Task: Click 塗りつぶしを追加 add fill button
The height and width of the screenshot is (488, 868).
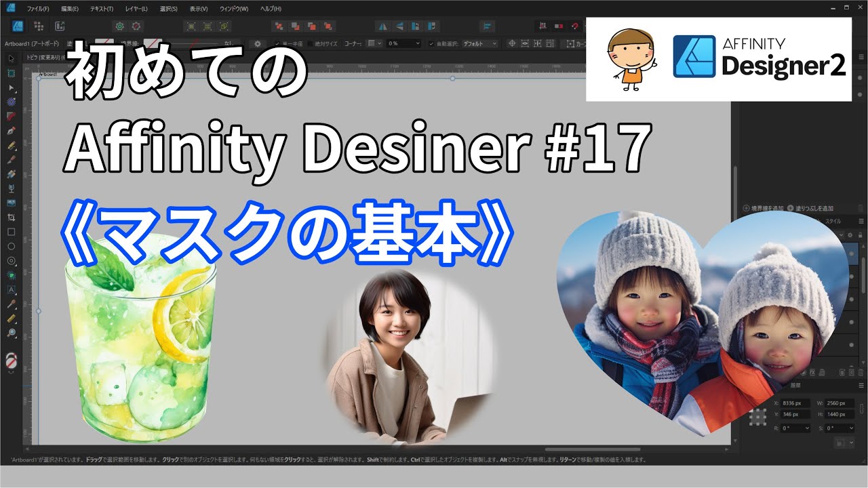Action: [810, 208]
